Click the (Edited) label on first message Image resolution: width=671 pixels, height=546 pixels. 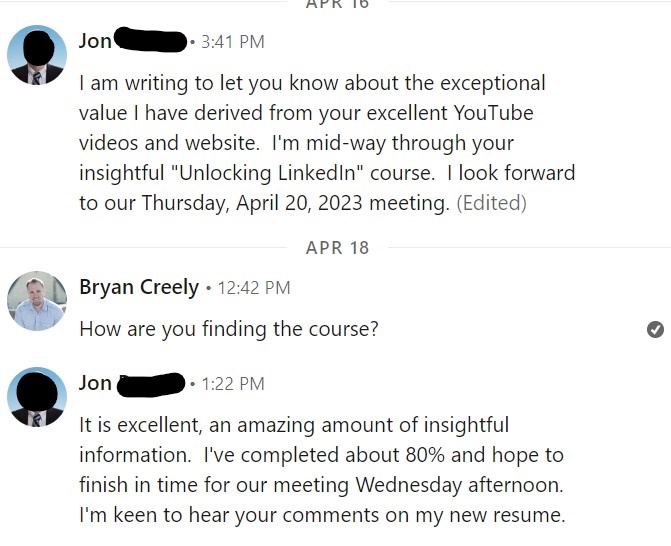491,203
